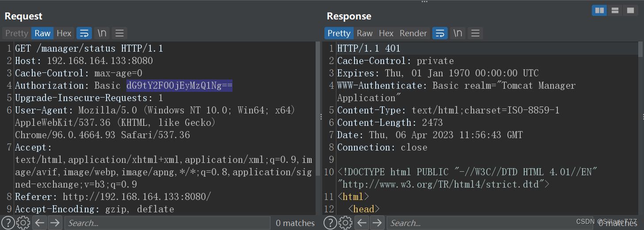Click the <html> tag in Response
Viewport: 644px width, 230px height.
(353, 197)
